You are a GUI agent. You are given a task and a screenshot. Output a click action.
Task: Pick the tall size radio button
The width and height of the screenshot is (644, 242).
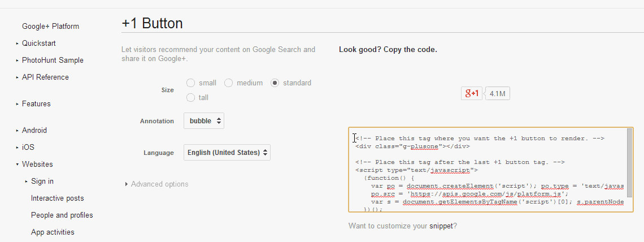(x=191, y=98)
